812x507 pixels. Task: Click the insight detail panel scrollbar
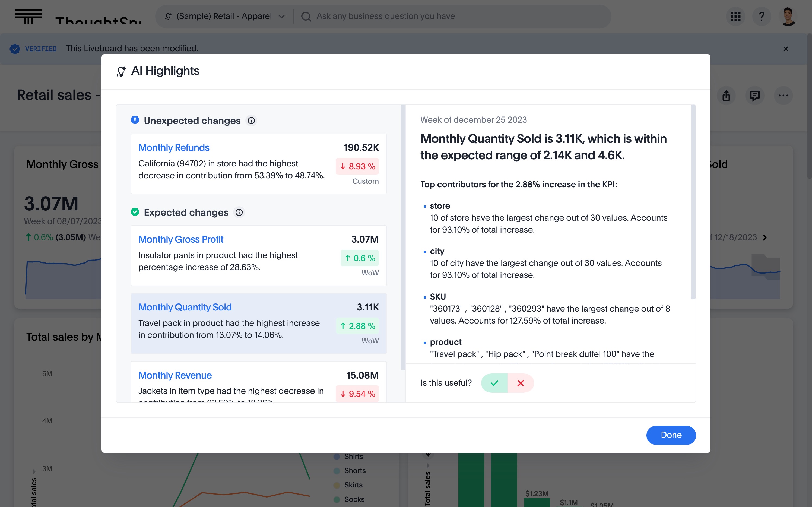pyautogui.click(x=693, y=202)
